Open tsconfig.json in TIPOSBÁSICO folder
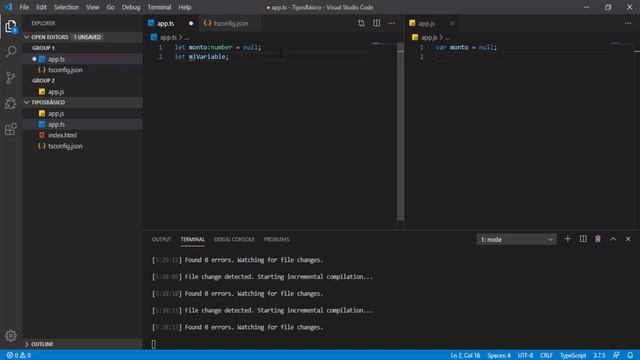The image size is (640, 360). 82,146
